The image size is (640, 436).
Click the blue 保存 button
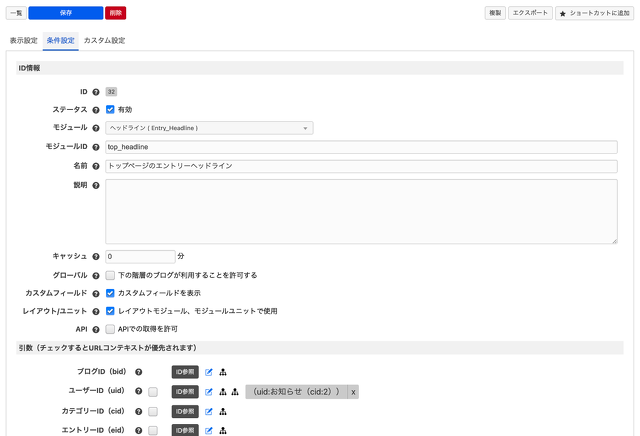coord(65,13)
